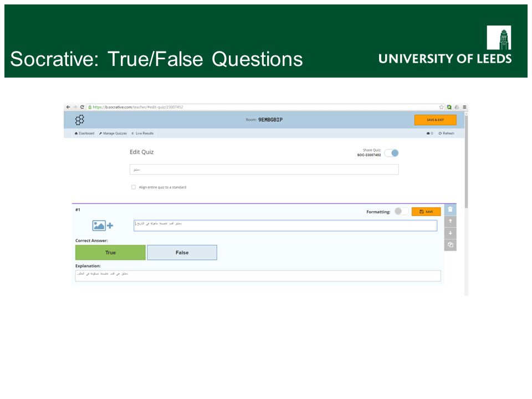
Task: Click the Socrative hexagon logo
Action: pos(80,120)
